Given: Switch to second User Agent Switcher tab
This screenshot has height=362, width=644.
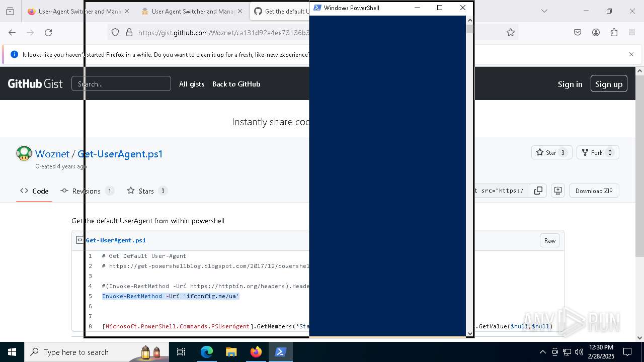Looking at the screenshot, I should point(192,11).
